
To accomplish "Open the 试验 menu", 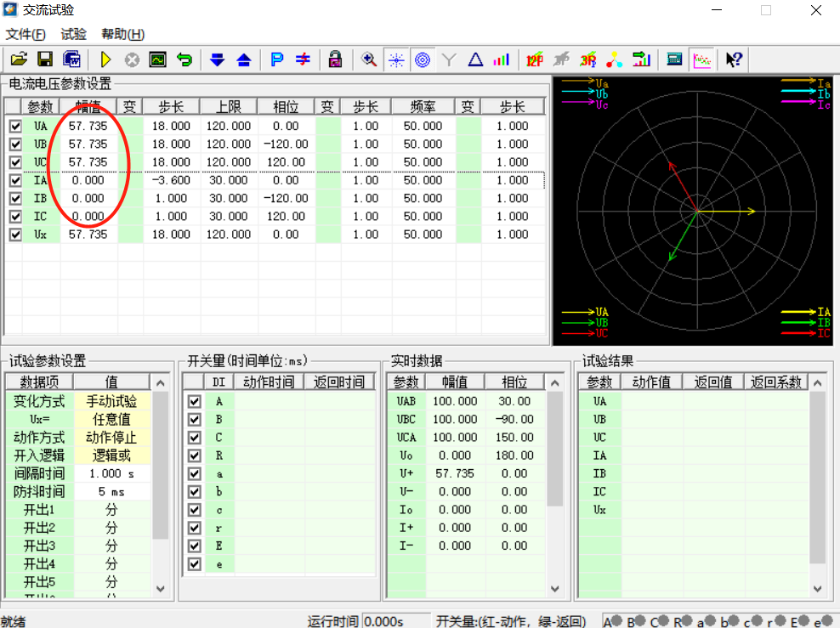I will [74, 35].
